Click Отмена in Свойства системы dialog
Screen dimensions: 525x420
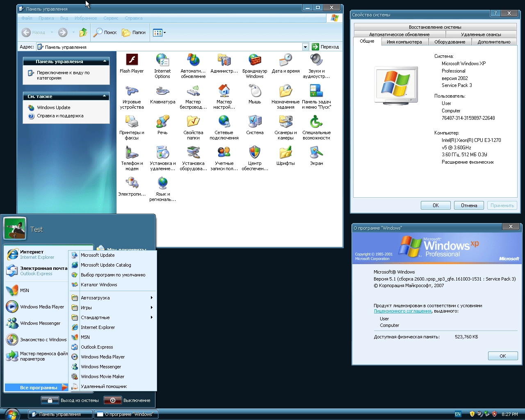point(469,205)
